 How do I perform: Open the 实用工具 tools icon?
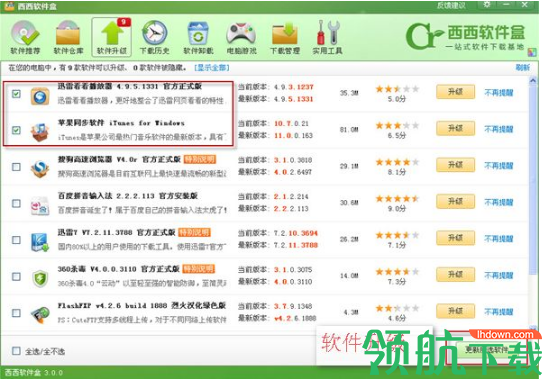tap(327, 37)
